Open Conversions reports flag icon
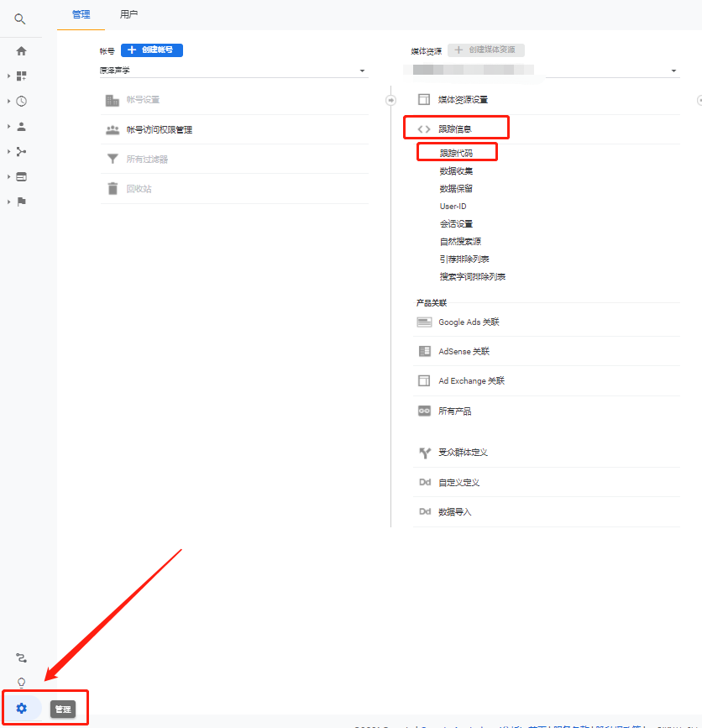 21,202
